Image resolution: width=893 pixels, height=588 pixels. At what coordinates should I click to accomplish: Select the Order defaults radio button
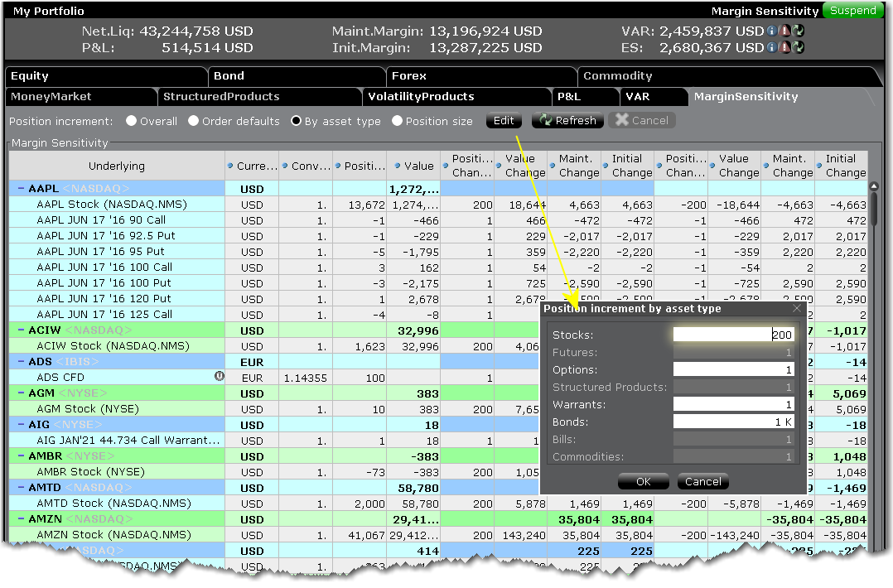click(194, 121)
